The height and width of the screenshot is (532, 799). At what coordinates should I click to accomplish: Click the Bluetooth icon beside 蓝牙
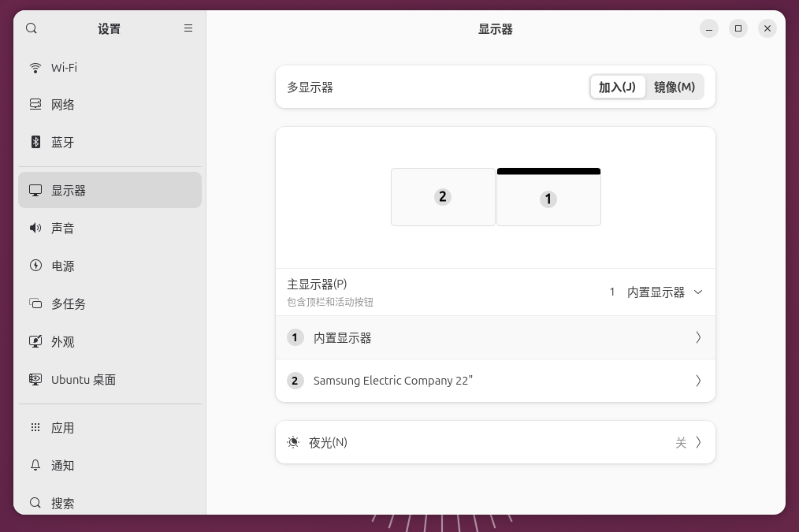coord(35,142)
